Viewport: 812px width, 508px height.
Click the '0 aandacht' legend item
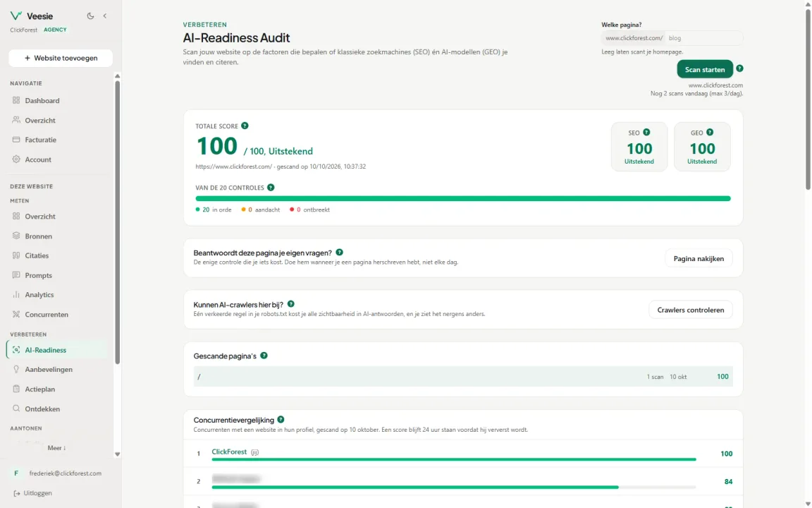tap(261, 210)
